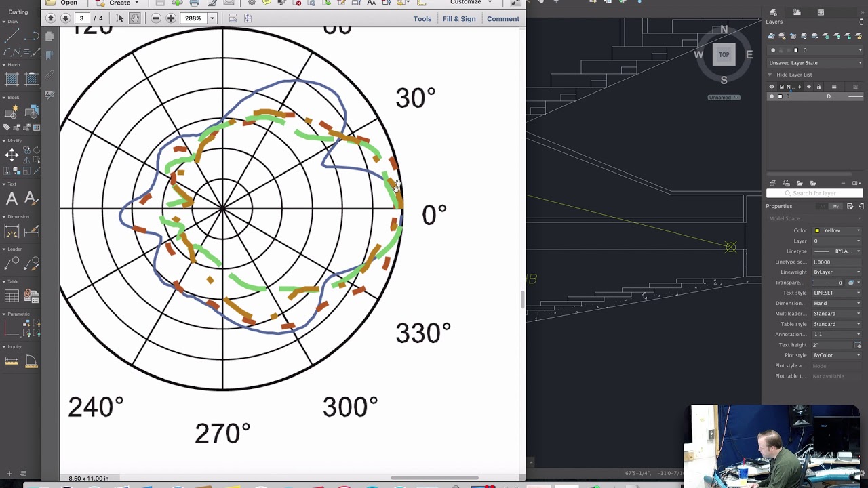
Task: Go to next page in PDF viewer
Action: [x=65, y=18]
